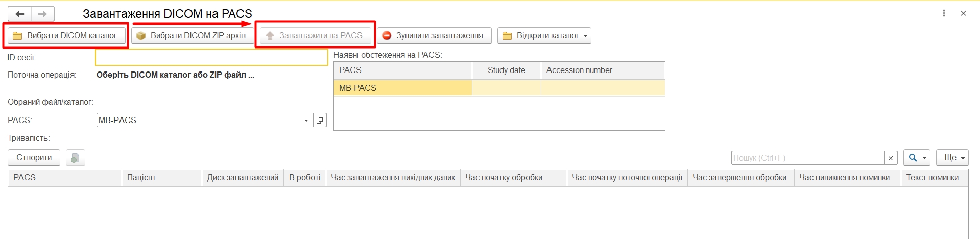This screenshot has height=239, width=980.
Task: Click Вибрати DICOM ZIP архів button
Action: point(192,36)
